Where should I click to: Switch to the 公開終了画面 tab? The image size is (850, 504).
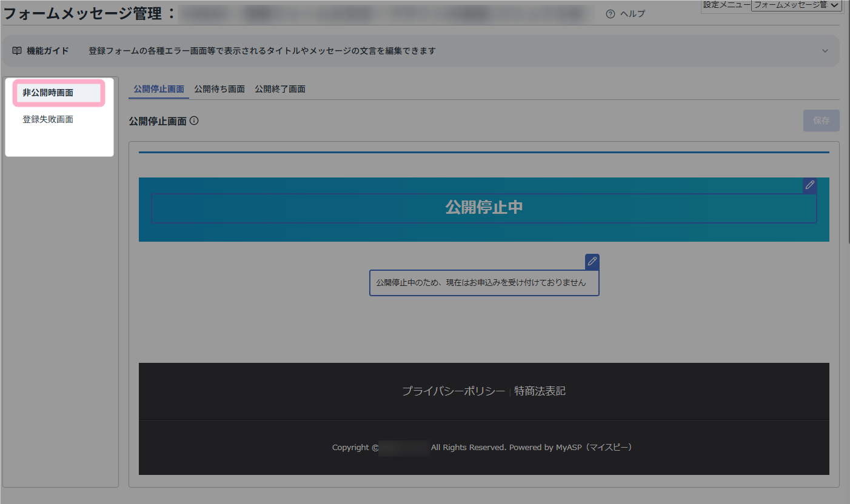[x=280, y=89]
